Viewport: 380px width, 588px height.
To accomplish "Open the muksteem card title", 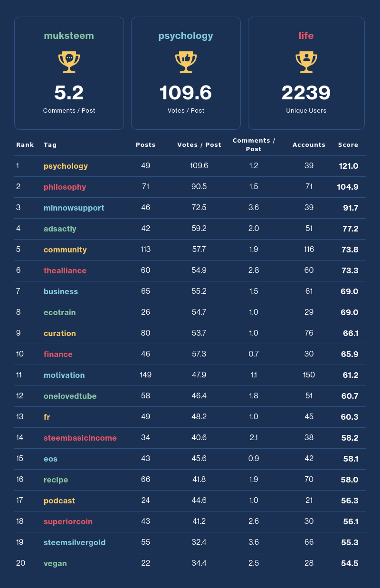I will point(69,36).
